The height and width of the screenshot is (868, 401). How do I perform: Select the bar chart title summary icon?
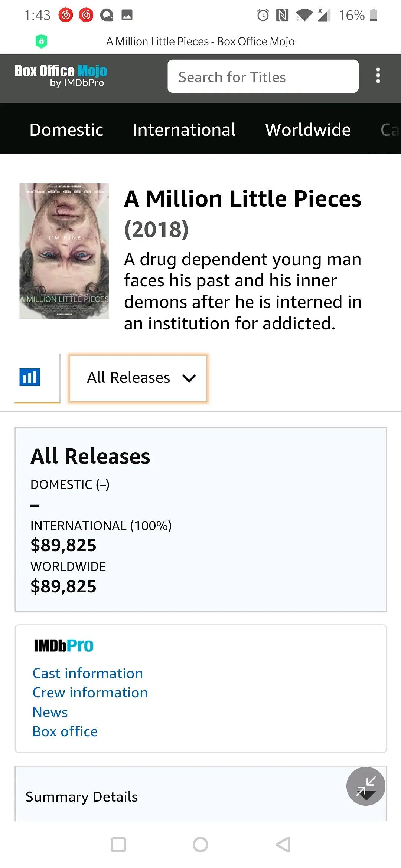pos(30,377)
